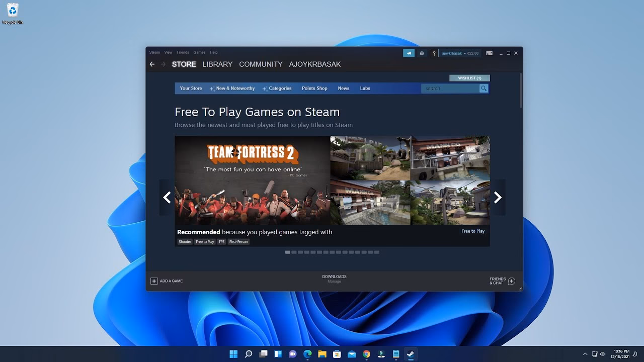Screen dimensions: 644x362
Task: Open Google Chrome from taskbar
Action: click(x=366, y=354)
